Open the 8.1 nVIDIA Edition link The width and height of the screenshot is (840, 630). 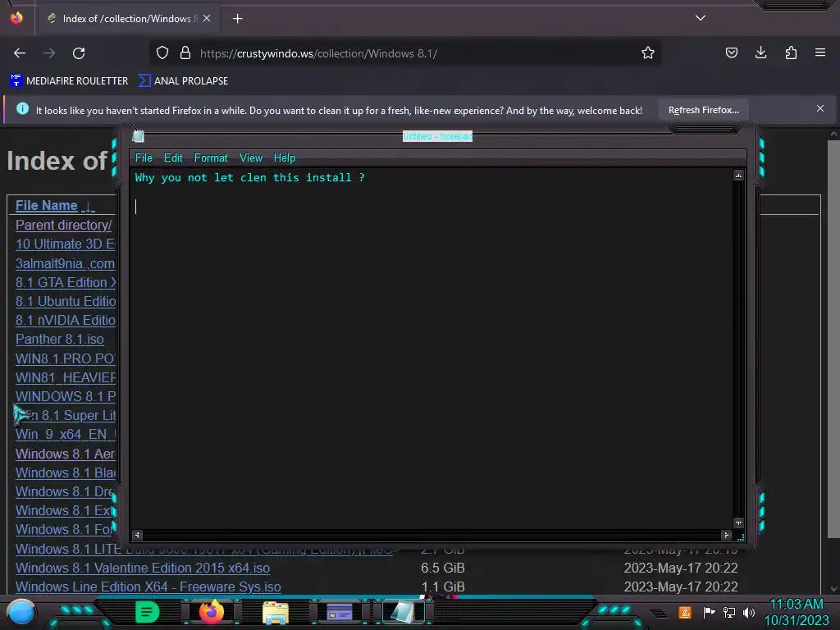point(66,321)
